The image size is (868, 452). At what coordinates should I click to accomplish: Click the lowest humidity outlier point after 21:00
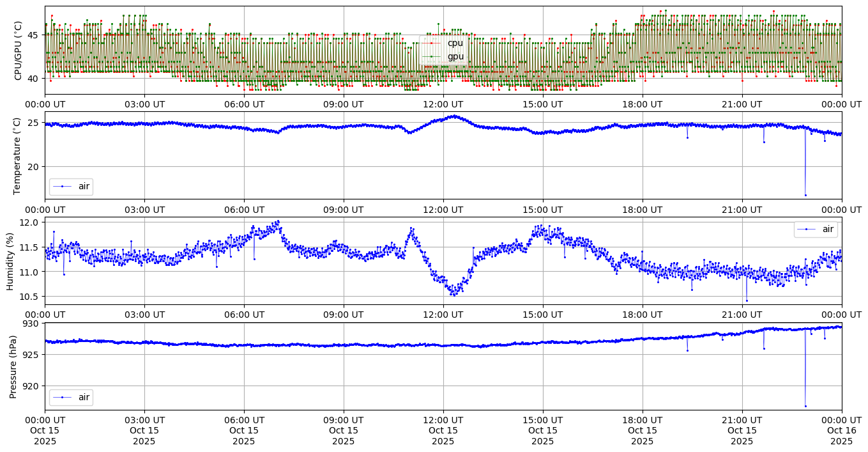(x=747, y=300)
